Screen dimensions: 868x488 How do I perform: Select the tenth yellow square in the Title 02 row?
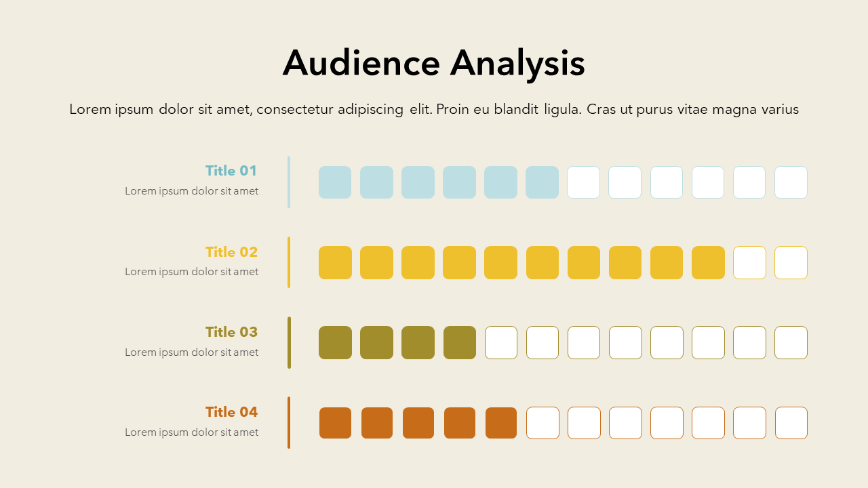click(x=708, y=262)
